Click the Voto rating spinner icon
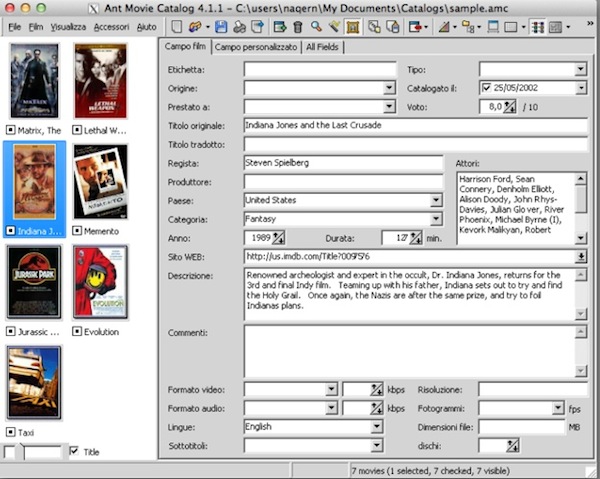Image resolution: width=600 pixels, height=479 pixels. 509,106
